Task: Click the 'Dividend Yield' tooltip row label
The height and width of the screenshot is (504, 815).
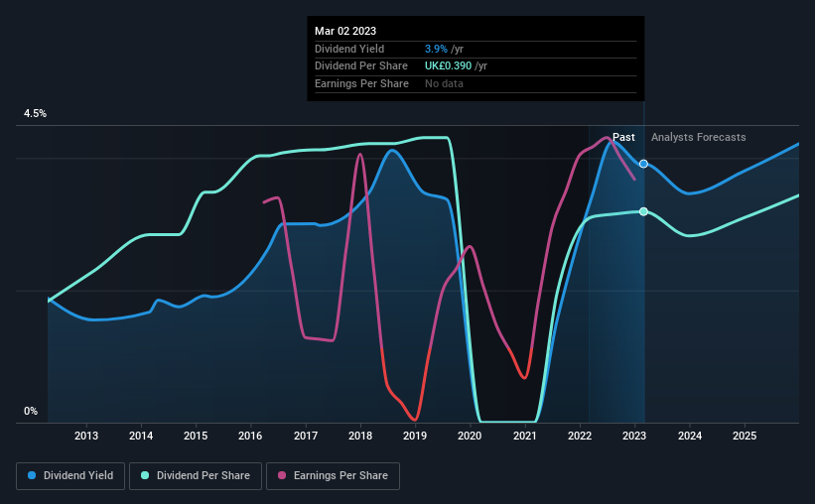Action: pyautogui.click(x=349, y=49)
